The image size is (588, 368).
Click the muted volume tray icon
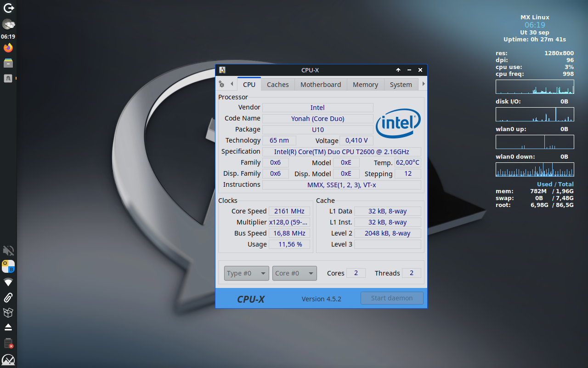click(x=8, y=251)
